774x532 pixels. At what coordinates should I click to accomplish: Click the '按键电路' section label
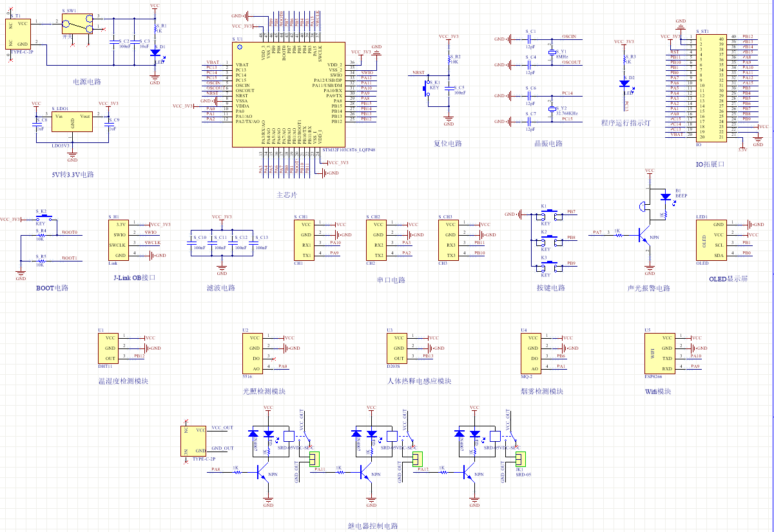(550, 288)
